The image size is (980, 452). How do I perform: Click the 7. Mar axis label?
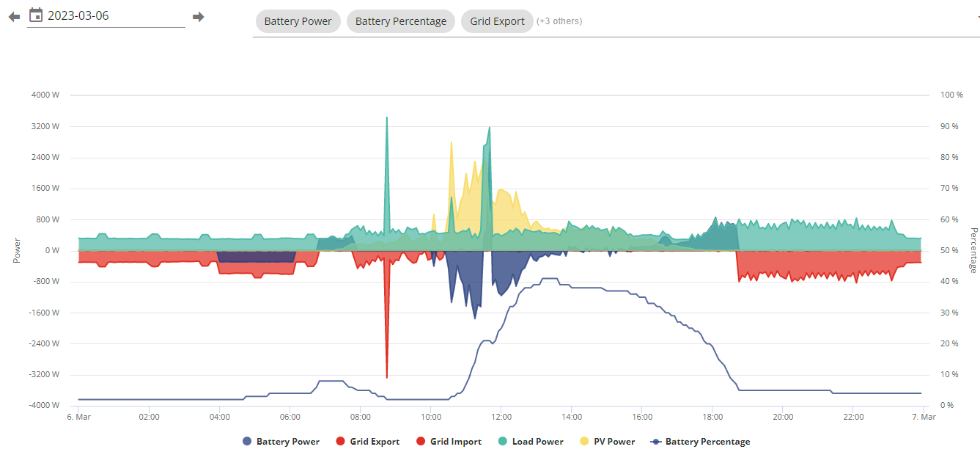(924, 417)
